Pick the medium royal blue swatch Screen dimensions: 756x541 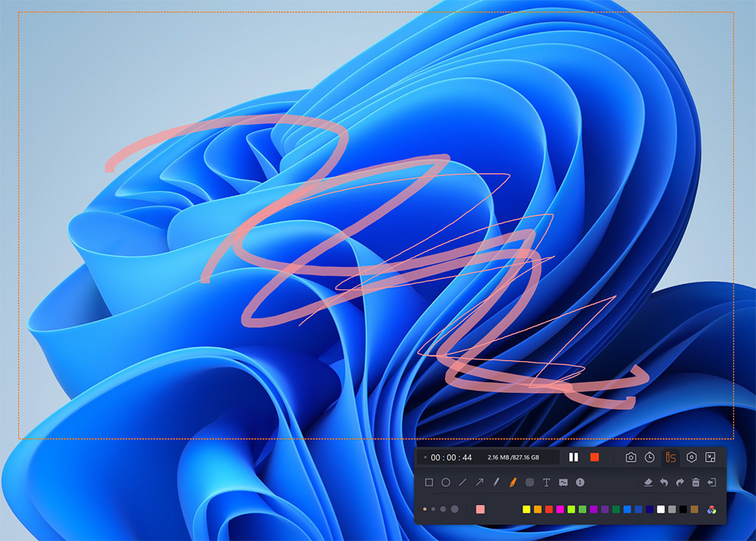pyautogui.click(x=638, y=509)
